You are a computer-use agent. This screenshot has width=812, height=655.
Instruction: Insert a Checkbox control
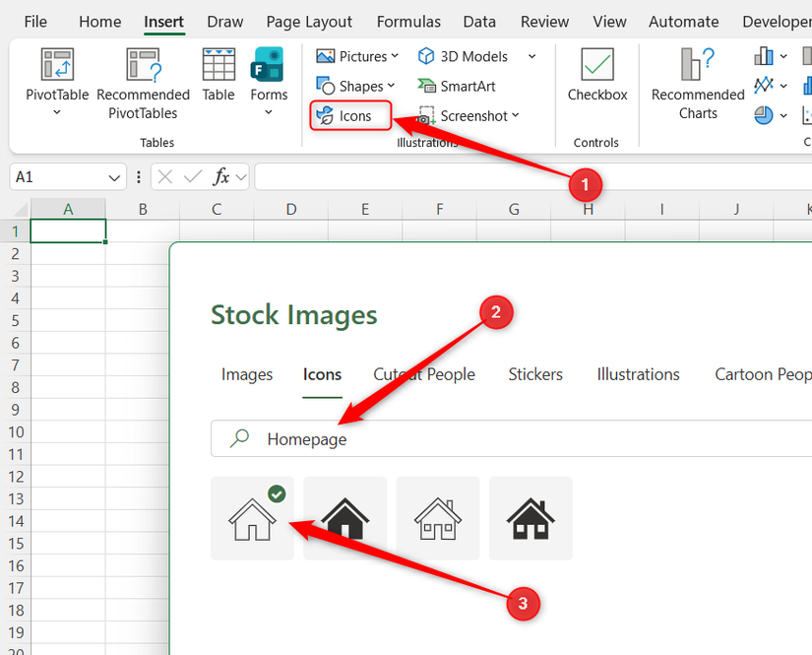click(x=597, y=75)
